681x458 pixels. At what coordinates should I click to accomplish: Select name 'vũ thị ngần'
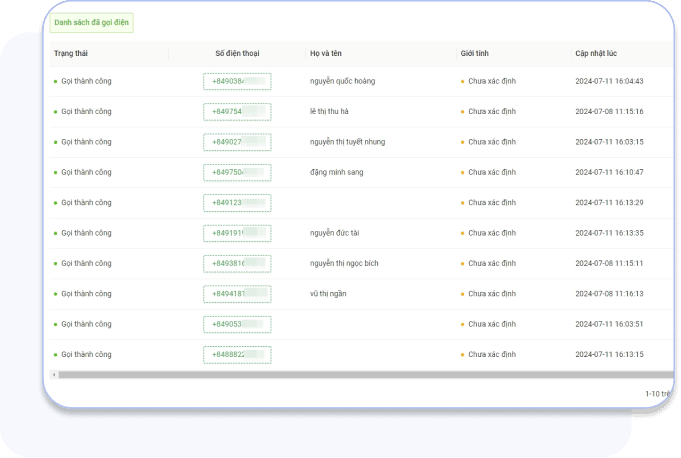pos(328,294)
